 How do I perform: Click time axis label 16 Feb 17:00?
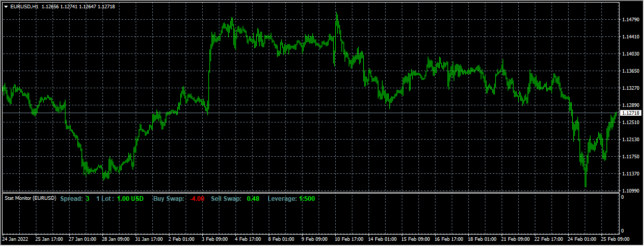pyautogui.click(x=448, y=240)
